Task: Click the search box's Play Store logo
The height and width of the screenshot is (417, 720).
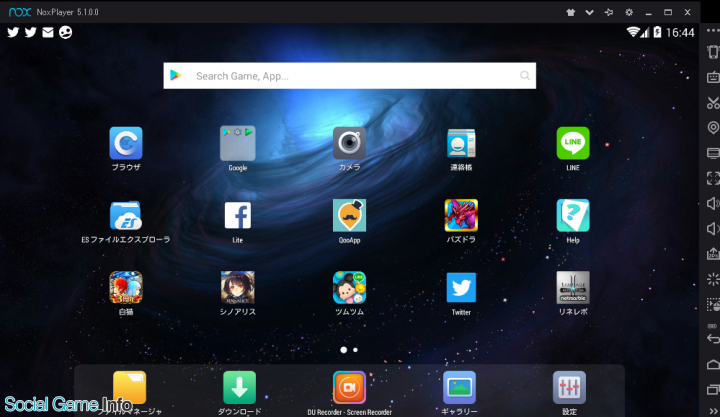Action: coord(175,75)
